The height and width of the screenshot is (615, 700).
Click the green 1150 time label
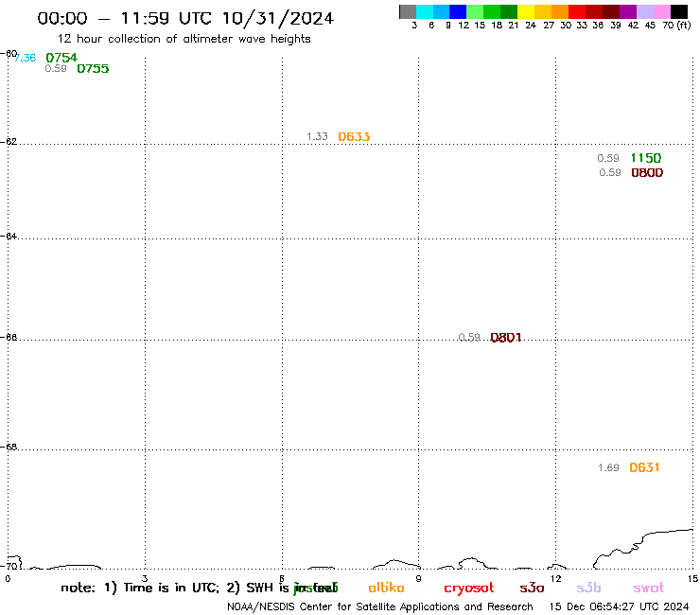(646, 158)
